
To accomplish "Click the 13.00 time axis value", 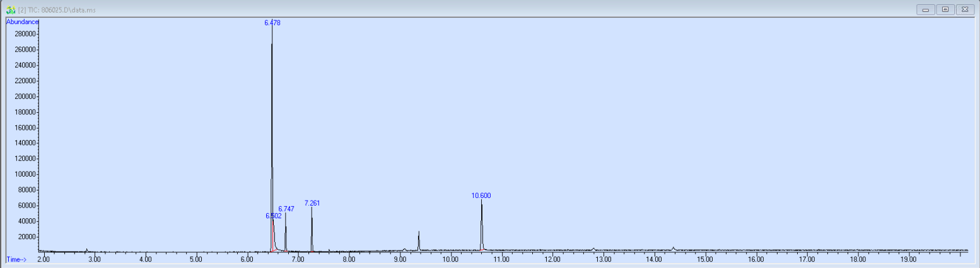I will click(604, 259).
